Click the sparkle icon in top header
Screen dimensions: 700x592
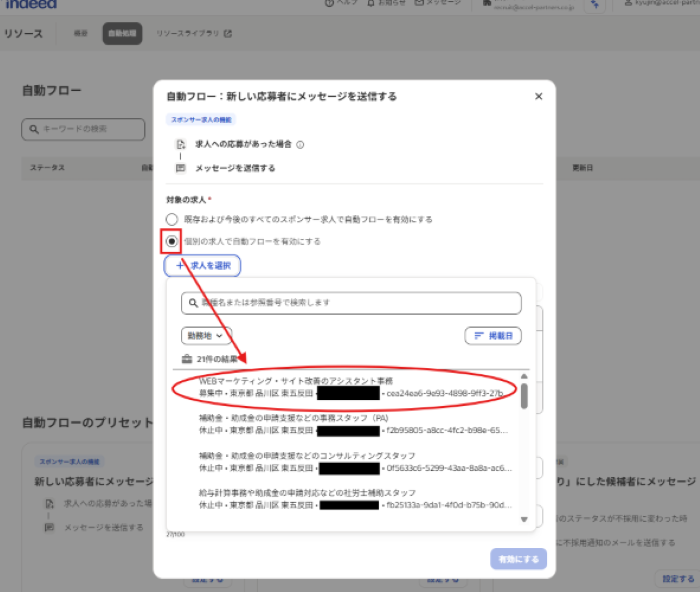[x=595, y=5]
